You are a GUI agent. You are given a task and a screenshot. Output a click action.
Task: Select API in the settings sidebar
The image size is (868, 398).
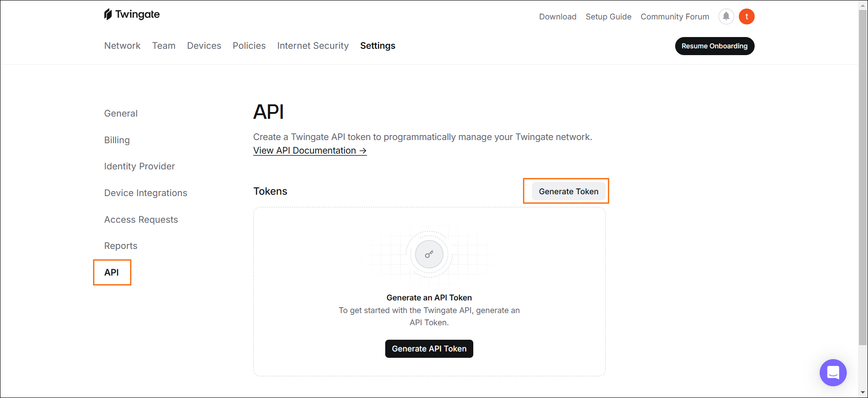(x=112, y=272)
